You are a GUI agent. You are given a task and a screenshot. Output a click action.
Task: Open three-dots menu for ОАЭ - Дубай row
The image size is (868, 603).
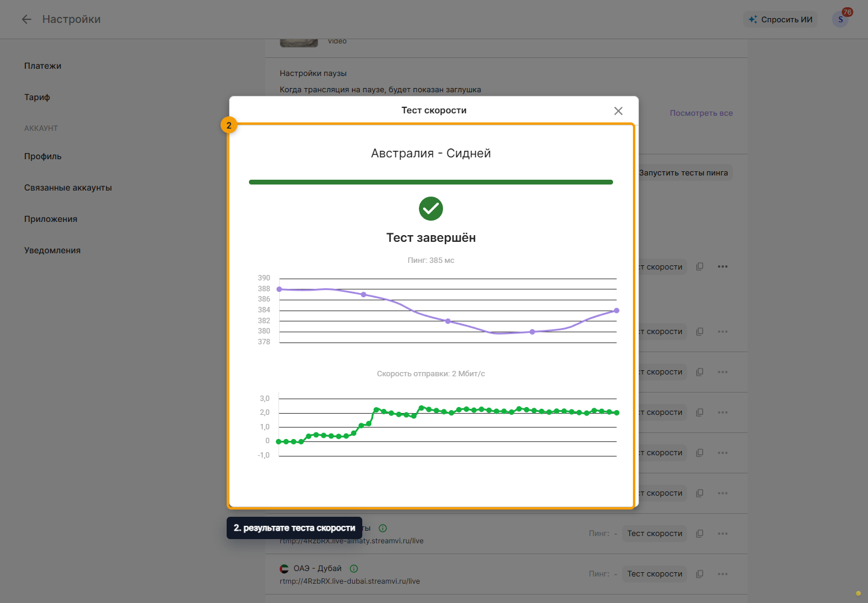[x=723, y=574]
